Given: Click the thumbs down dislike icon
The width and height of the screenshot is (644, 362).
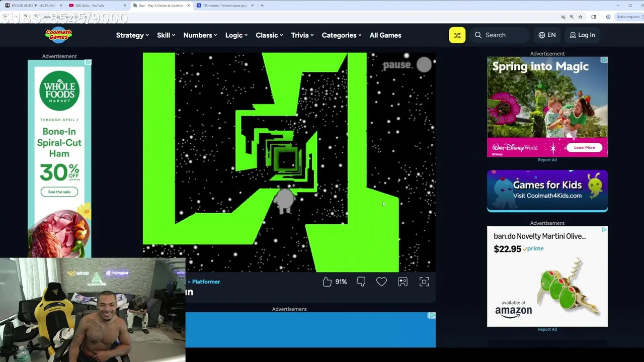Looking at the screenshot, I should pos(361,282).
